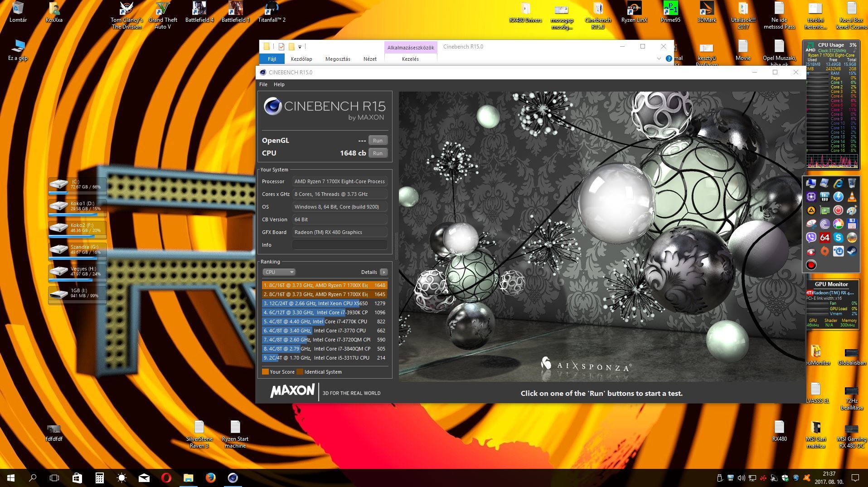Open Task View on the taskbar
Image resolution: width=868 pixels, height=487 pixels.
[54, 477]
